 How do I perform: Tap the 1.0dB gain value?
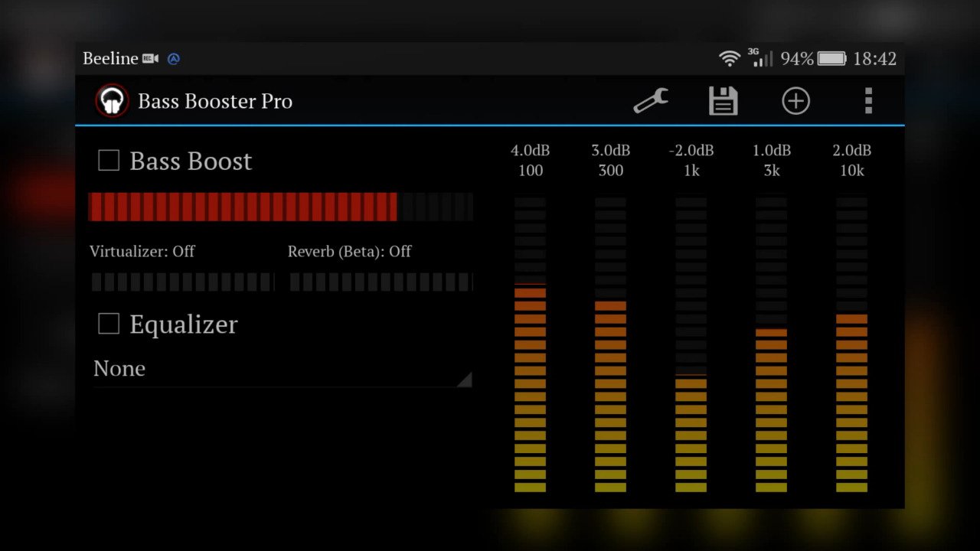(771, 151)
